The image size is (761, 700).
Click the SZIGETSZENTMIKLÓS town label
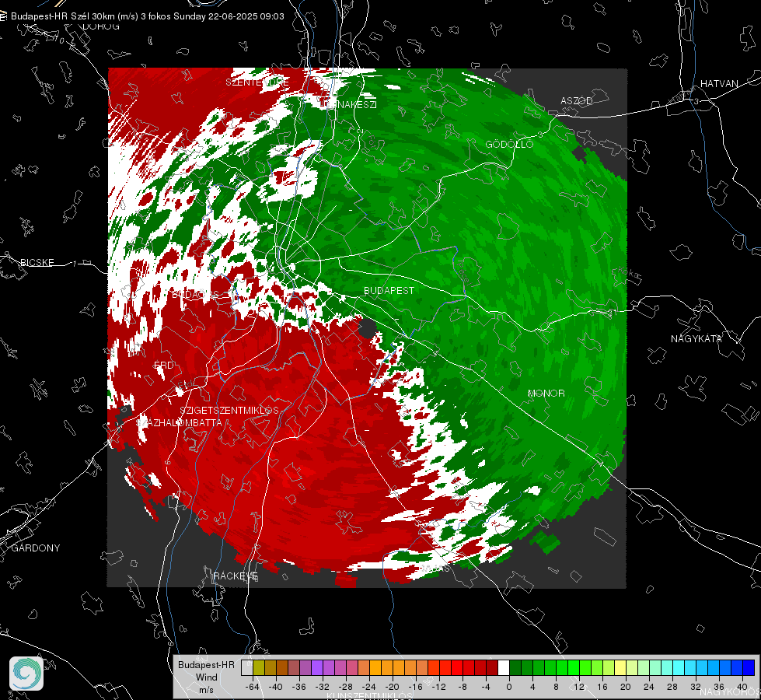pos(229,411)
